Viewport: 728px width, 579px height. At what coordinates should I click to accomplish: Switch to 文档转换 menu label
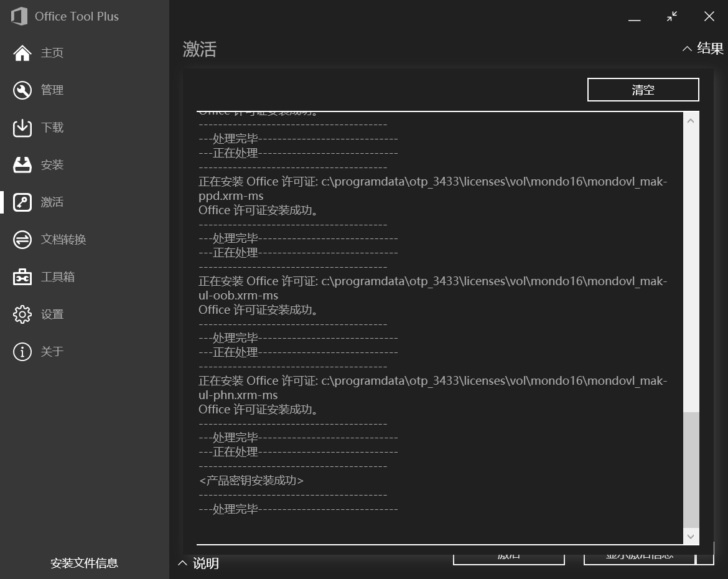coord(63,239)
